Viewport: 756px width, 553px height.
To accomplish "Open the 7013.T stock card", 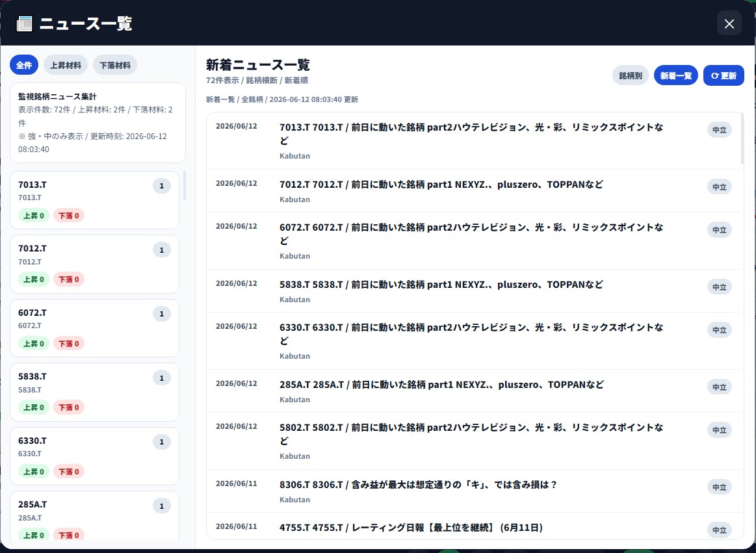I will 94,200.
